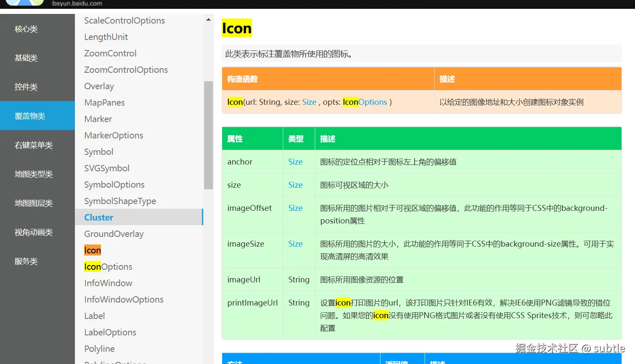
Task: Open IconOptions entry in class list
Action: pyautogui.click(x=108, y=267)
